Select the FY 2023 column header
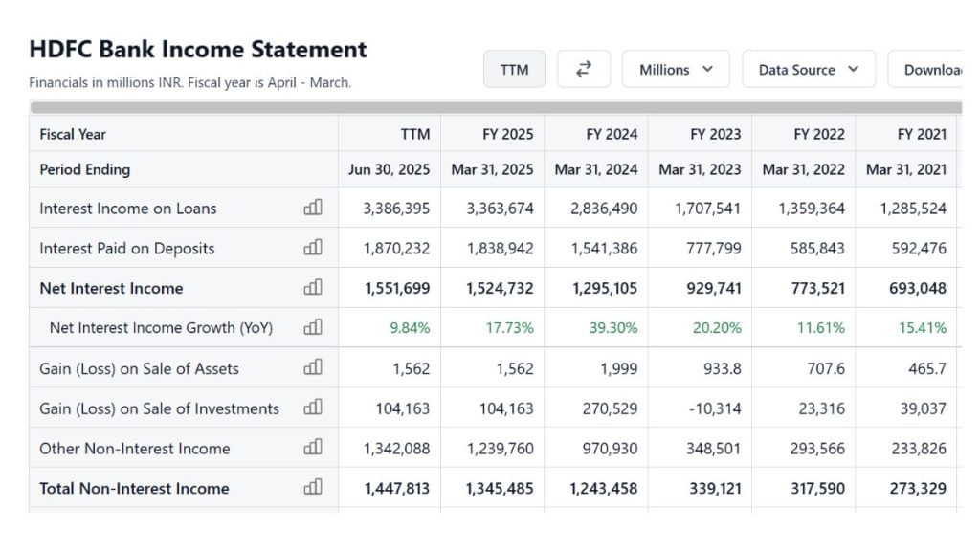The image size is (980, 551). coord(715,134)
